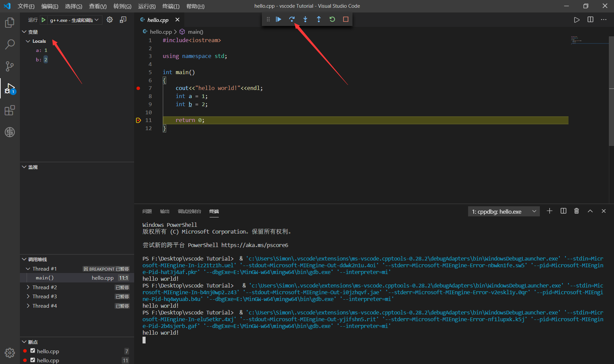
Task: Kill the terminal with trash icon
Action: [577, 211]
